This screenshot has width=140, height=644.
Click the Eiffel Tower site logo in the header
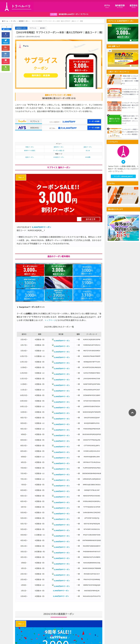pos(7,7)
